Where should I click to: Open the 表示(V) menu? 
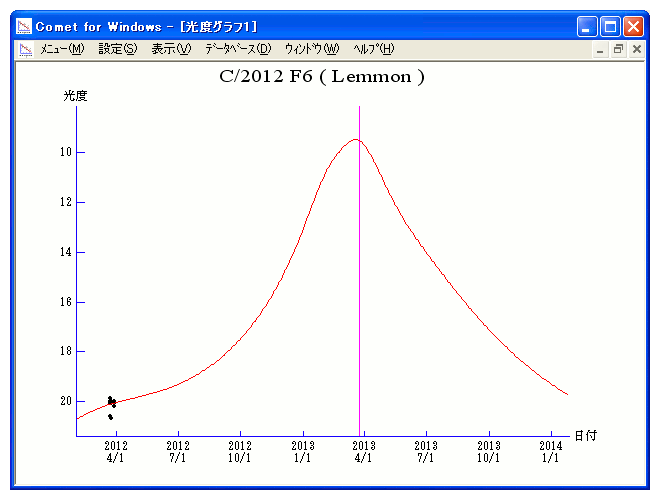pos(171,49)
